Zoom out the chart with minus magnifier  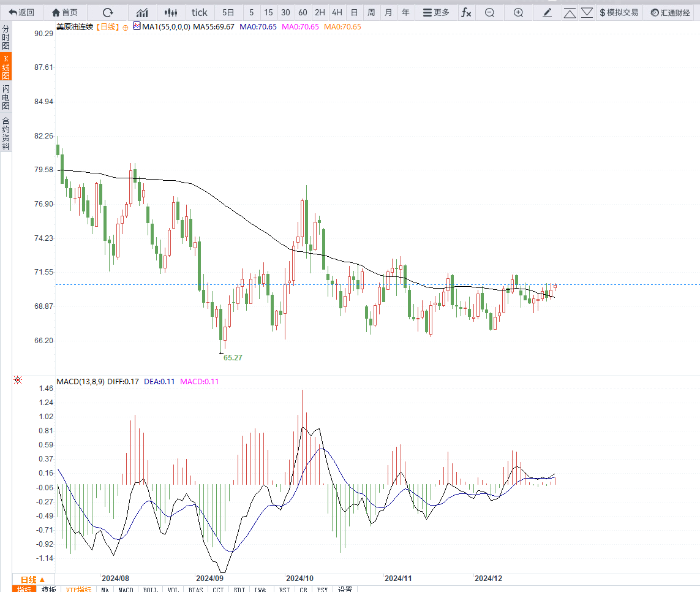[x=489, y=12]
